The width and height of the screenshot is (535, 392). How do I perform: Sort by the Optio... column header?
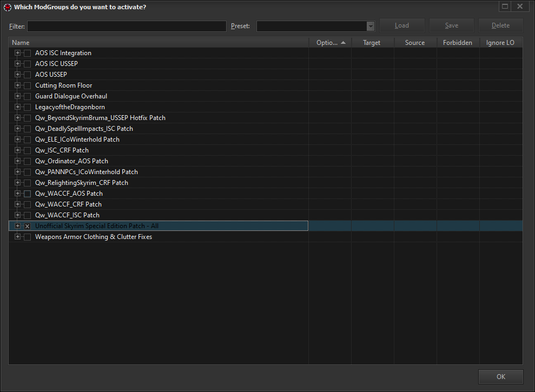point(330,43)
